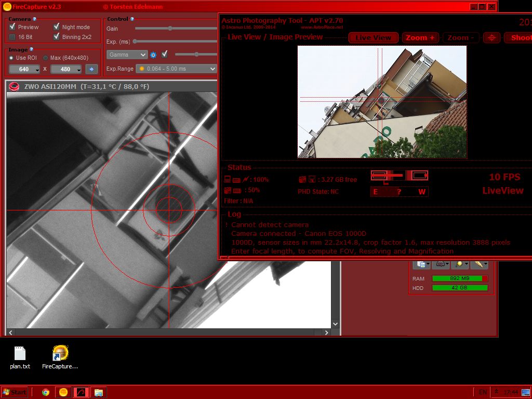Uncheck the Binning 2x2 option
This screenshot has height=399, width=532.
[x=57, y=37]
